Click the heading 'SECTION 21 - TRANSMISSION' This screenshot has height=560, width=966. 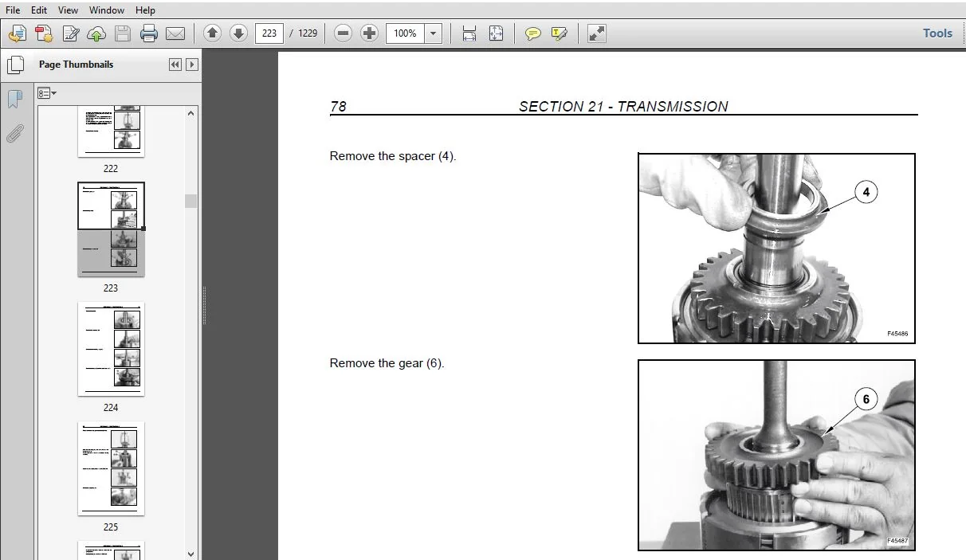pos(623,107)
